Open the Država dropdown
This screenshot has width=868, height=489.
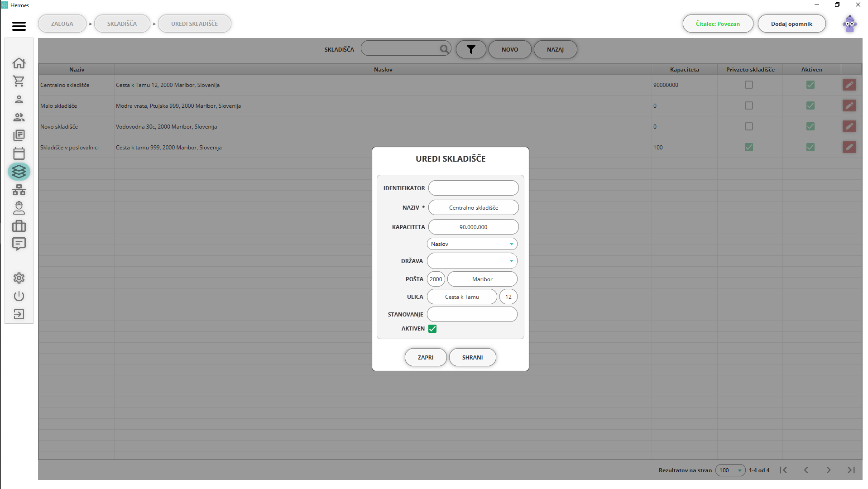pos(472,261)
